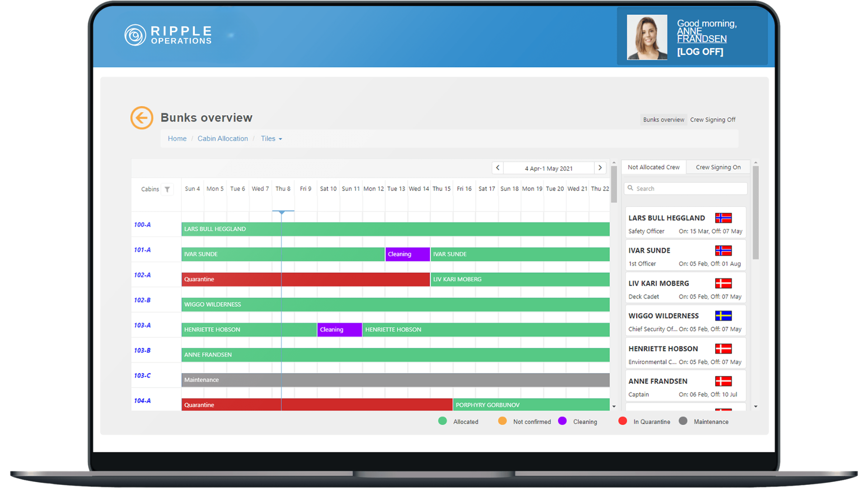The width and height of the screenshot is (868, 488).
Task: Click into the crew Search field
Action: point(686,188)
